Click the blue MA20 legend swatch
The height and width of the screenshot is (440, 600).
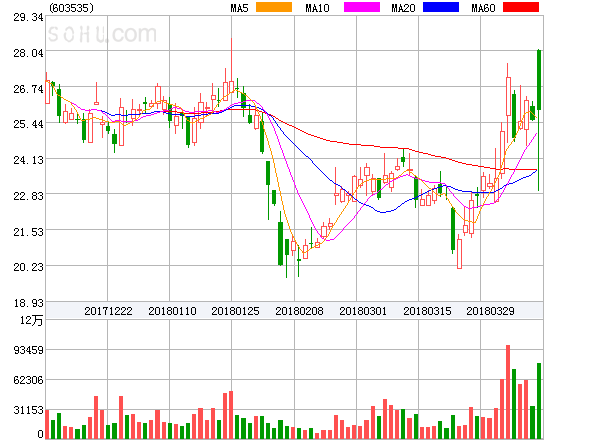(x=441, y=7)
